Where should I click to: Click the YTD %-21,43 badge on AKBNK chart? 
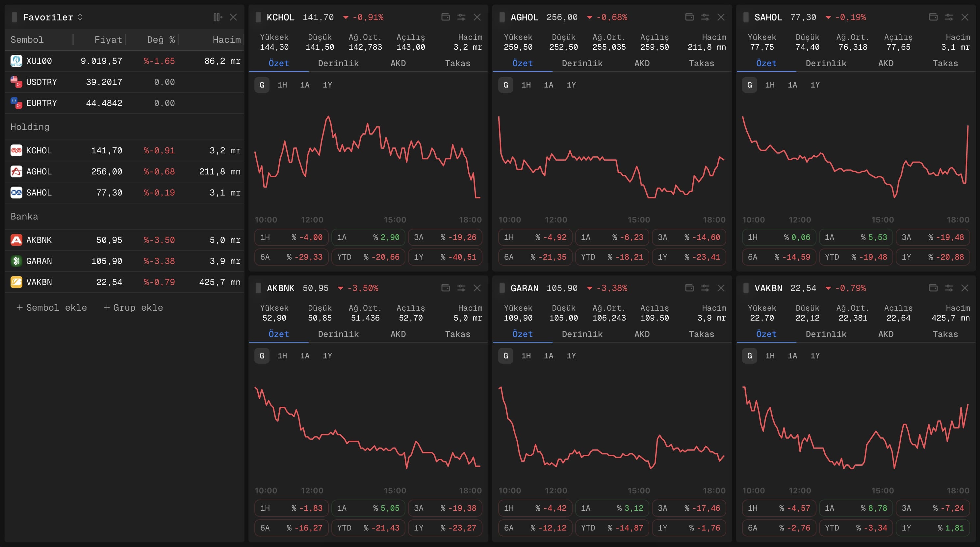pos(368,528)
